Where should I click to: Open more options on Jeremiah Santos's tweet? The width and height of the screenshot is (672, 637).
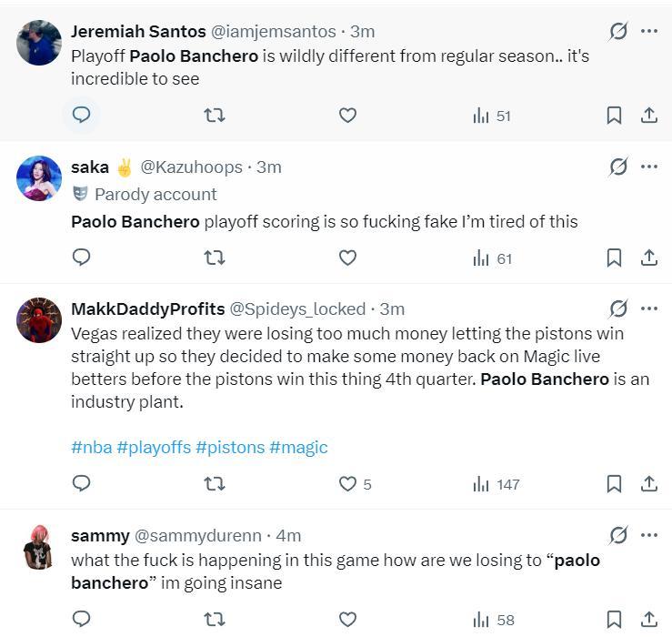click(x=649, y=31)
